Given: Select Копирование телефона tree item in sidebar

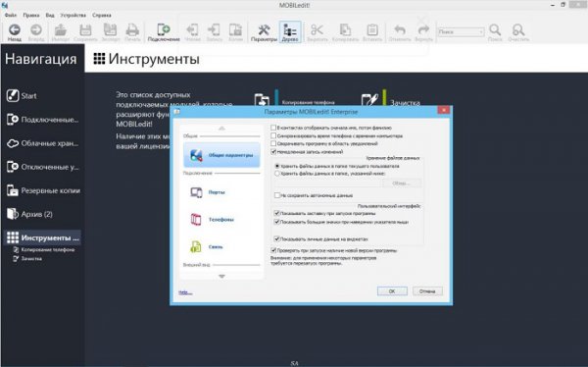Looking at the screenshot, I should tap(44, 250).
